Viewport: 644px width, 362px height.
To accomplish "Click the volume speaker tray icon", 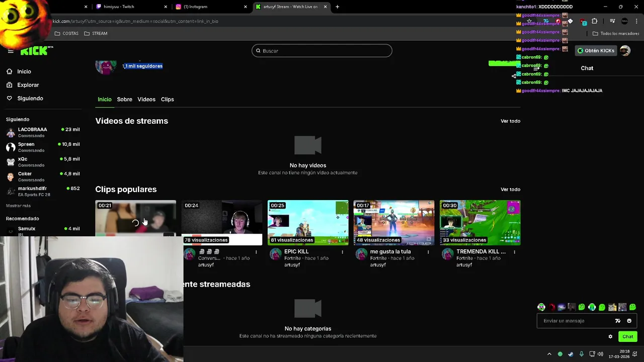I will [601, 354].
